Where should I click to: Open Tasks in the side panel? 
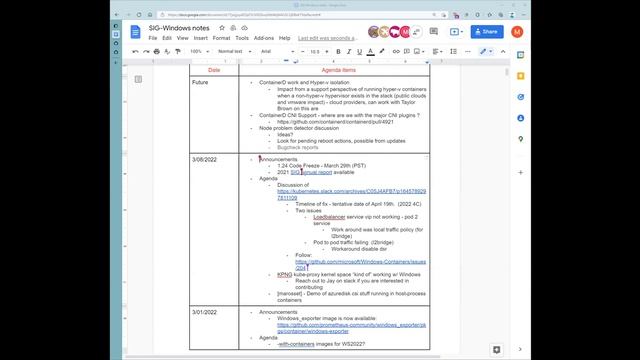coord(520,97)
